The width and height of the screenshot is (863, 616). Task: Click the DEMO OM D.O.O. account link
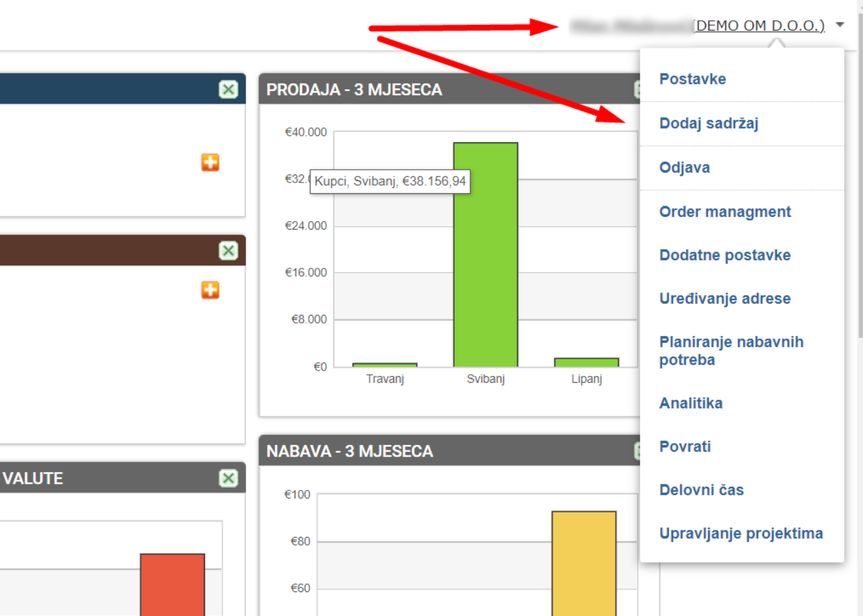coord(759,25)
